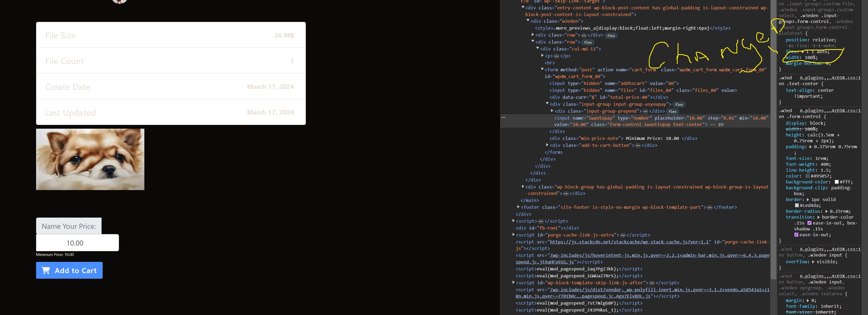Expand the collapsed div class="row" node
Viewport: 868px width, 315px height.
[x=533, y=34]
